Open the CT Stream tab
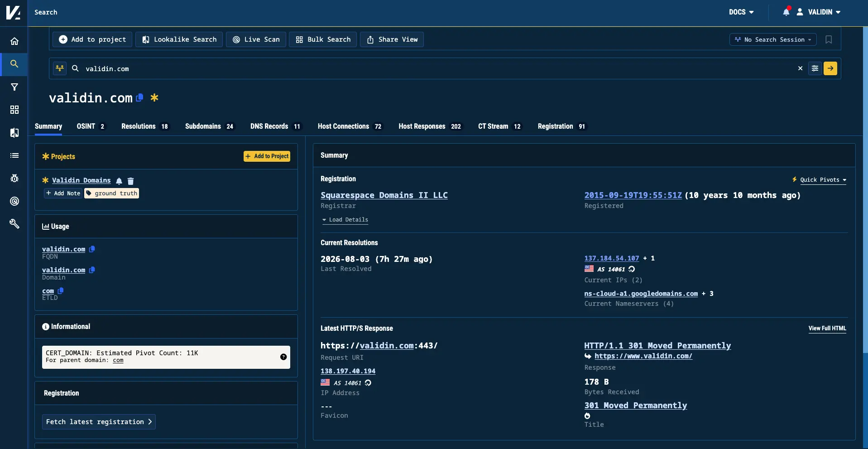868x449 pixels. tap(499, 126)
